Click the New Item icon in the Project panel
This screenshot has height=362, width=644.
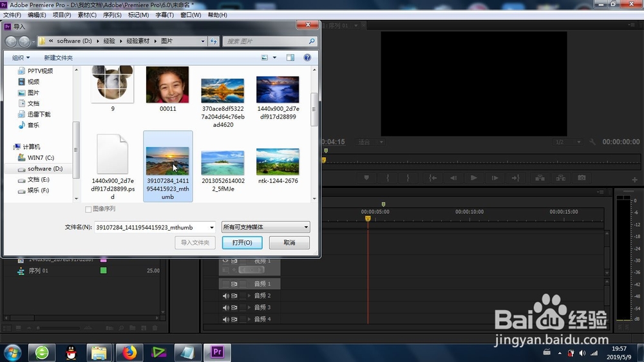[x=144, y=328]
